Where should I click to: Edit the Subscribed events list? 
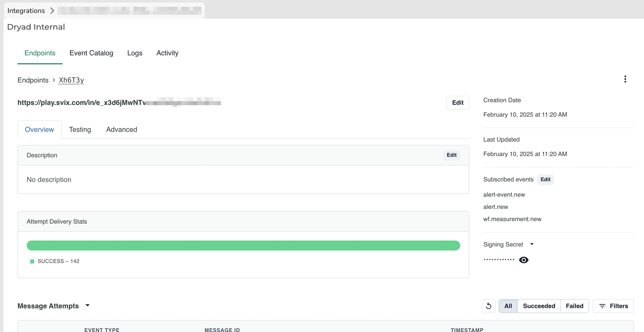coord(545,179)
